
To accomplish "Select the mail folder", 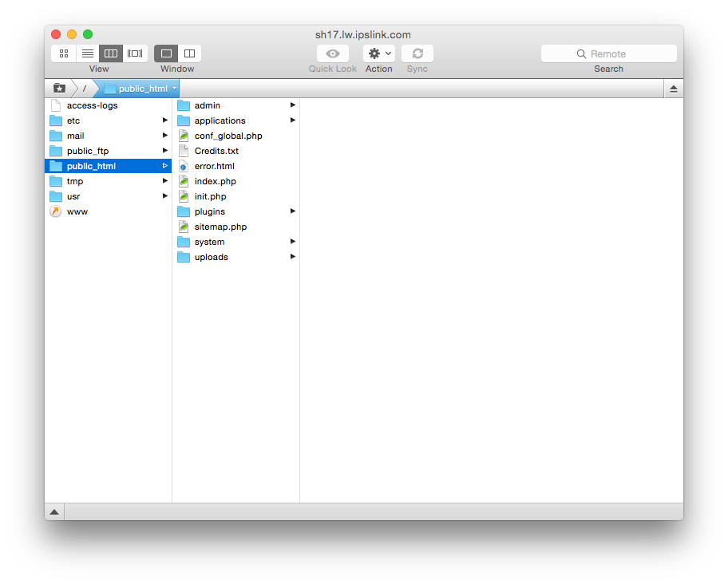I will pyautogui.click(x=75, y=136).
